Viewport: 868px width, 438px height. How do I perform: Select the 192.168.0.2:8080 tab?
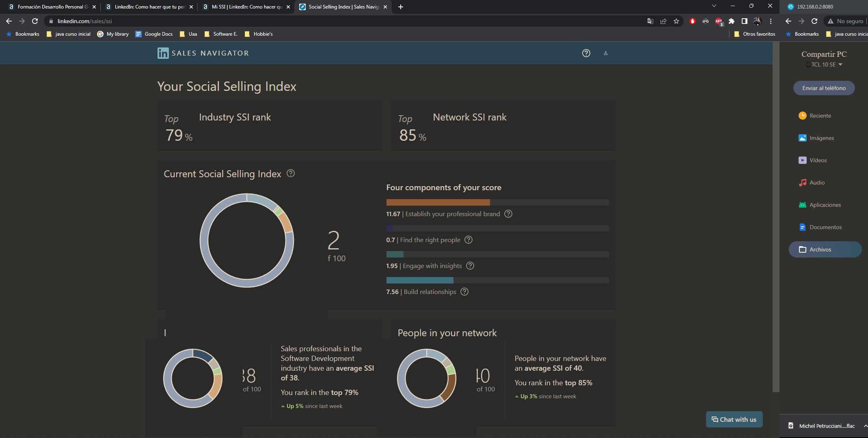pos(824,7)
